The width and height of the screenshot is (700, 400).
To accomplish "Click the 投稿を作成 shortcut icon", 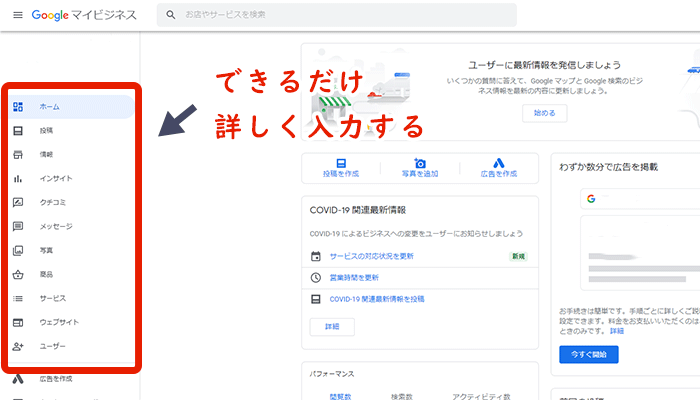I will pos(341,163).
